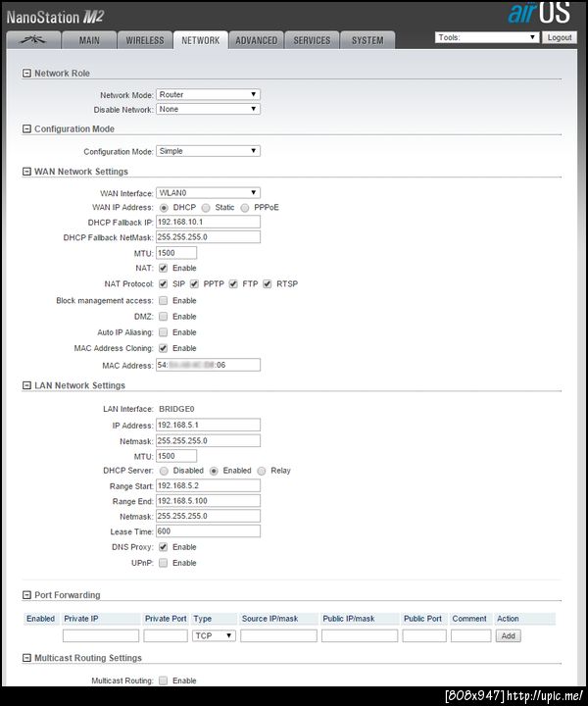Click the Range End field
Image resolution: width=588 pixels, height=706 pixels.
click(x=208, y=501)
